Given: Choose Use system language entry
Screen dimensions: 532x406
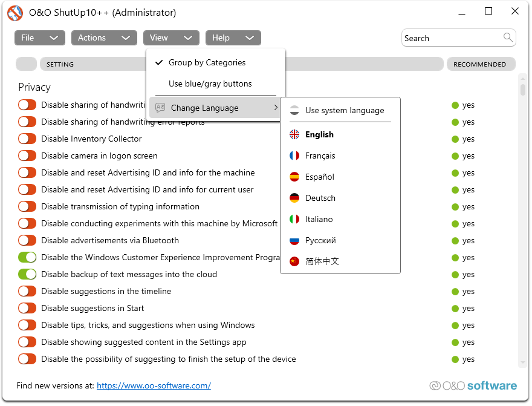Looking at the screenshot, I should 344,111.
